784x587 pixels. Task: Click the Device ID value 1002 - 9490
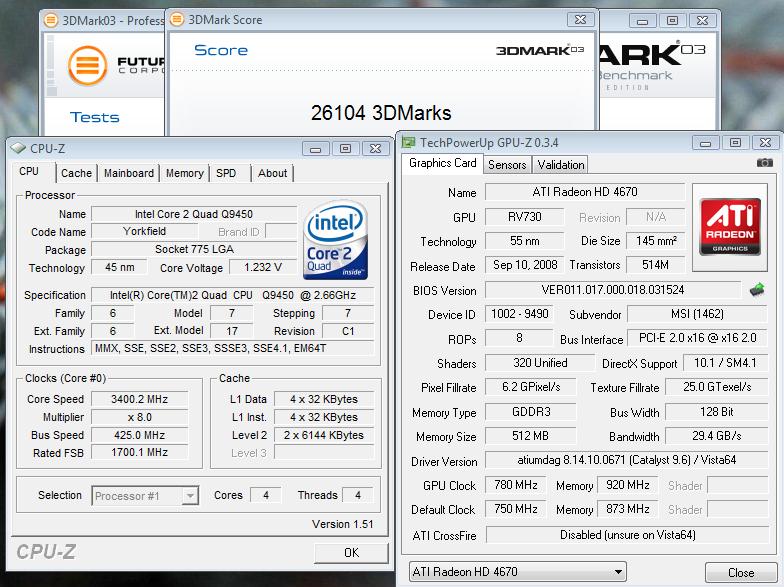519,314
